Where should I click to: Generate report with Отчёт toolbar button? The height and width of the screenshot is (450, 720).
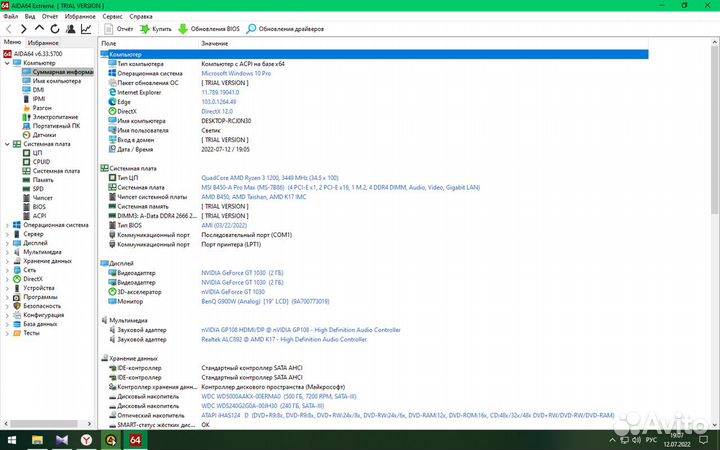[118, 29]
